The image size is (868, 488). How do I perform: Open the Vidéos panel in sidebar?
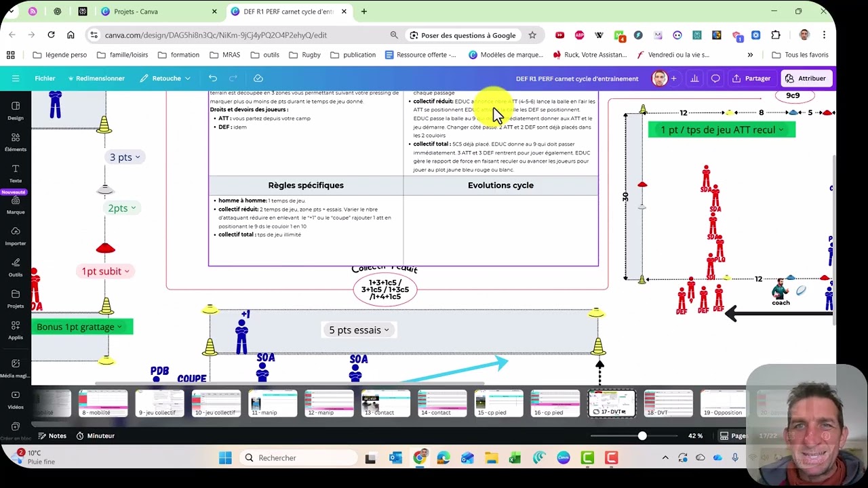pos(16,399)
